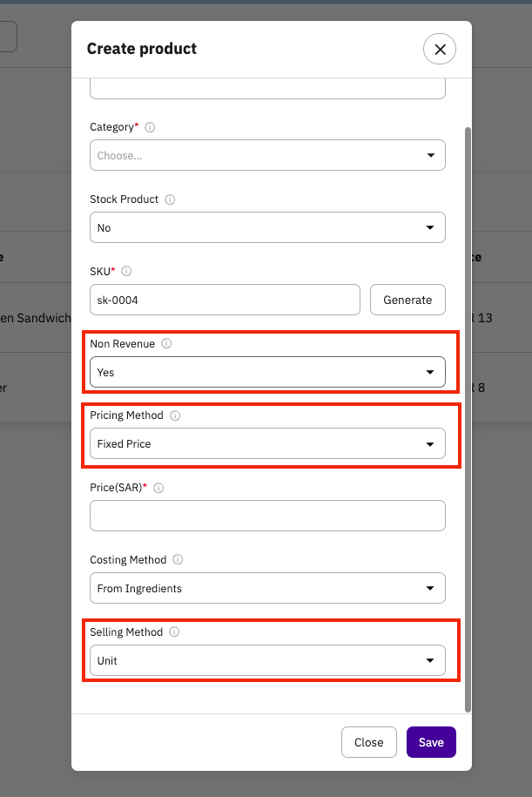
Task: Focus the SKU field containing sk-0004
Action: 226,300
